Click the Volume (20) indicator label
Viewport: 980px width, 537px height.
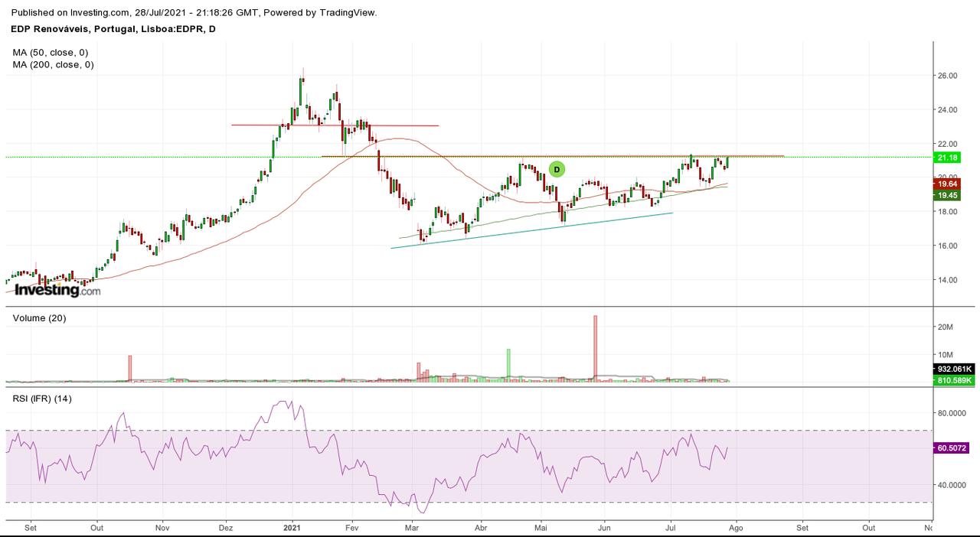pos(39,317)
